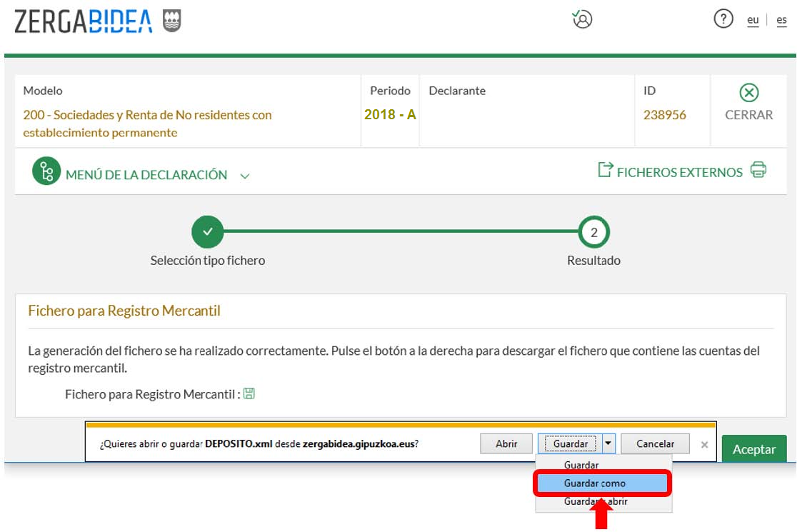Switch language to Euskera (eu)

pos(753,21)
